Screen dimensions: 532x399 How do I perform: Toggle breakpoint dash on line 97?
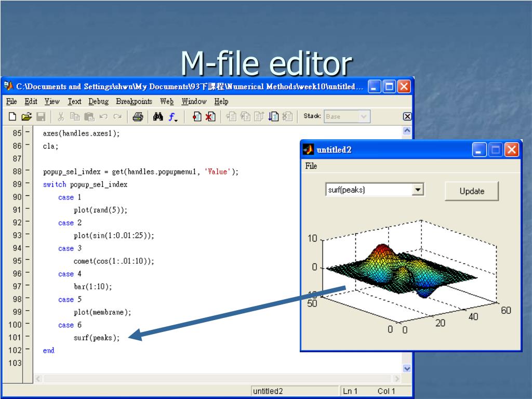28,285
